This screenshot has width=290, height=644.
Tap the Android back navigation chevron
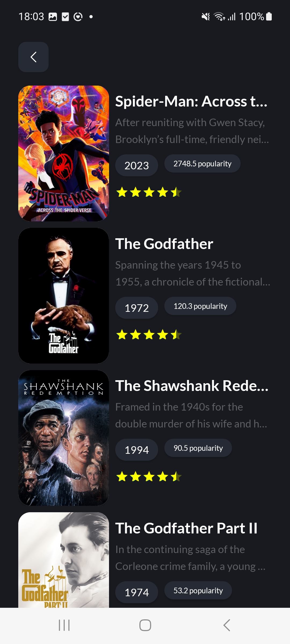[x=227, y=625]
